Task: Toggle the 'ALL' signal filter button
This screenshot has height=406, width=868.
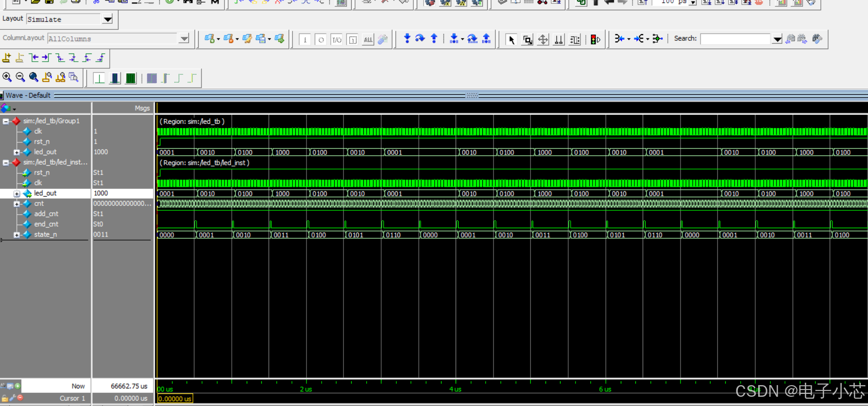Action: [x=368, y=39]
